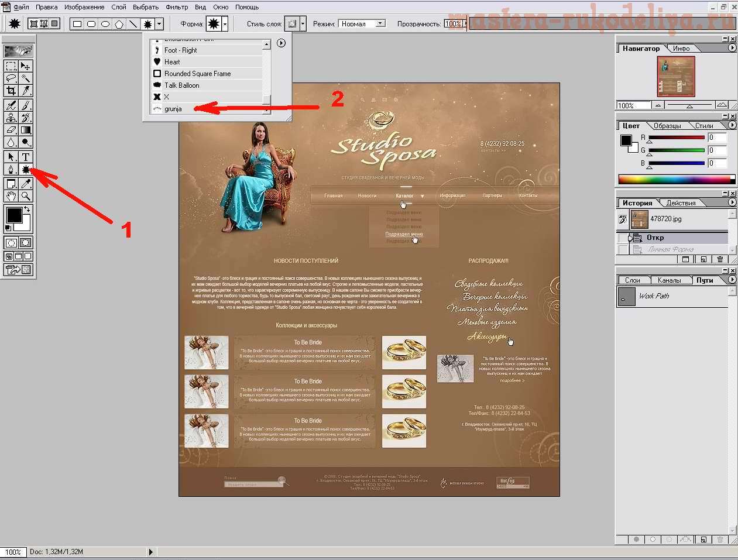This screenshot has height=560, width=738.
Task: Select the Magic Wand tool
Action: point(26,78)
